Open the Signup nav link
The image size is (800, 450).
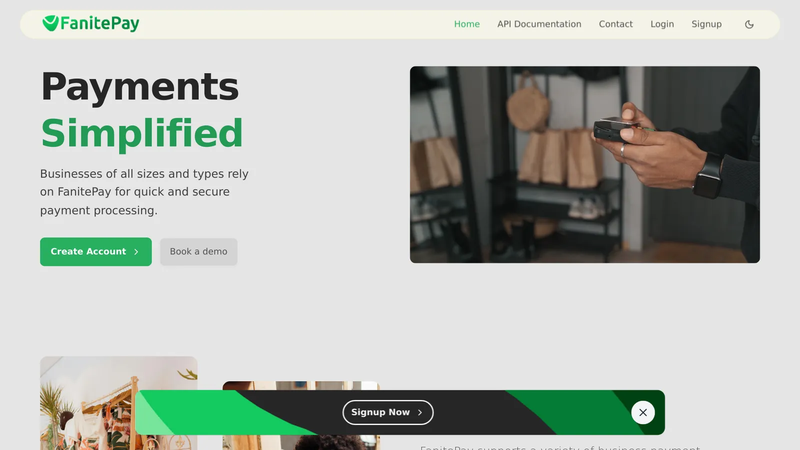tap(706, 24)
